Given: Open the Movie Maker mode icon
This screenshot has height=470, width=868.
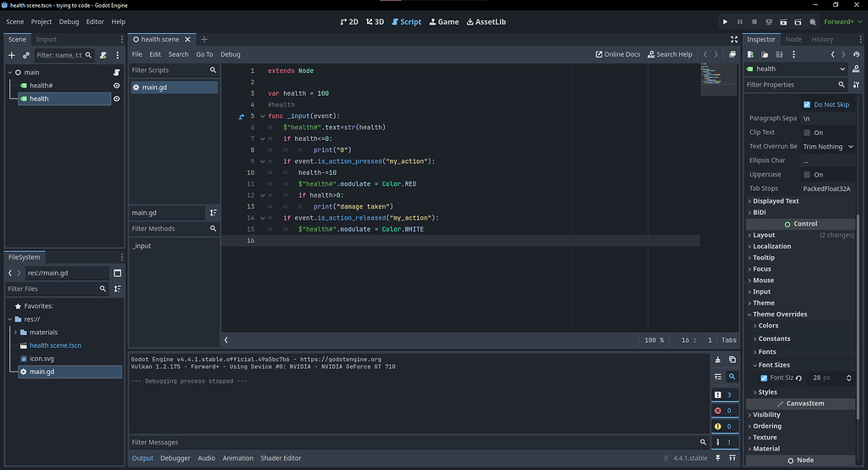Looking at the screenshot, I should click(x=812, y=21).
